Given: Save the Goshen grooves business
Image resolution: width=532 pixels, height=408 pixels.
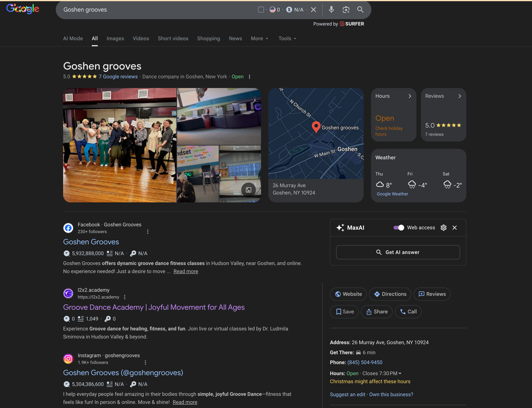Looking at the screenshot, I should pos(344,312).
